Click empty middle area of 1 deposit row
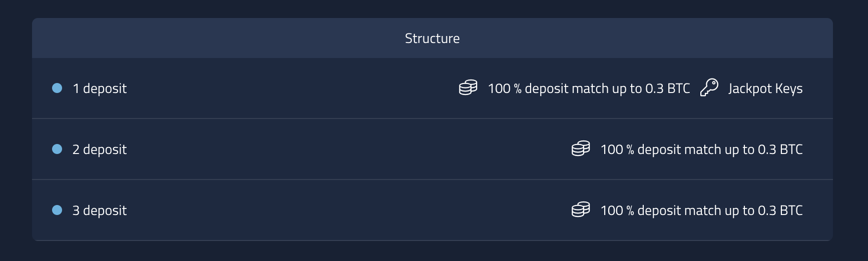868x261 pixels. tap(290, 88)
